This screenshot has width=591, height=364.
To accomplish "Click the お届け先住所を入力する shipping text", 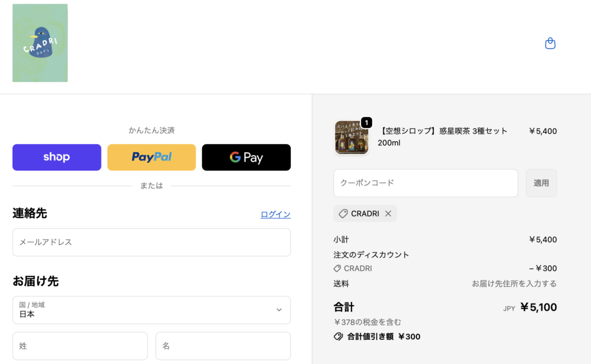I will pyautogui.click(x=514, y=284).
